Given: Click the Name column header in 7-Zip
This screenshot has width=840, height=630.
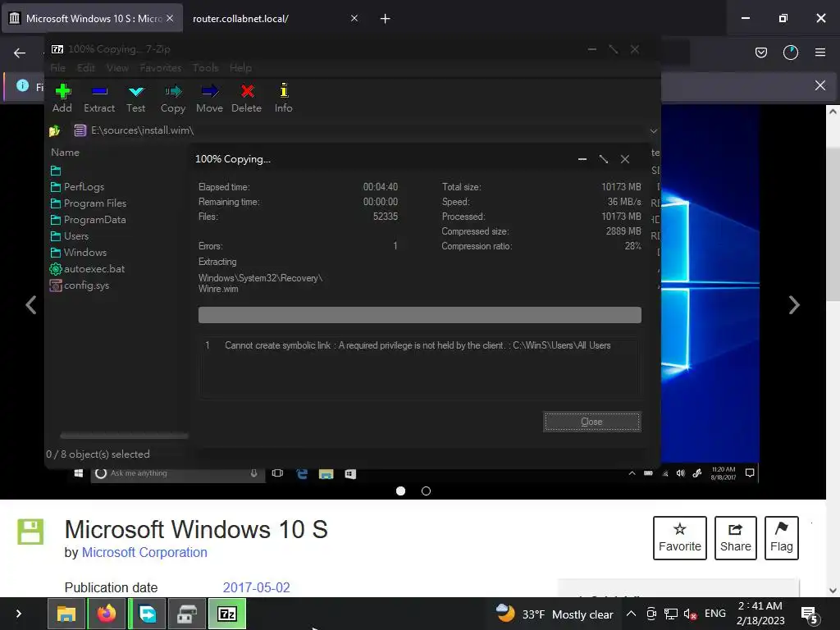Looking at the screenshot, I should pyautogui.click(x=66, y=153).
